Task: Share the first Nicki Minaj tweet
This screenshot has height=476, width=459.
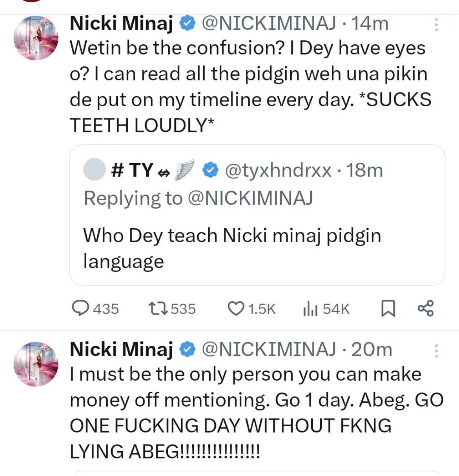Action: tap(426, 309)
